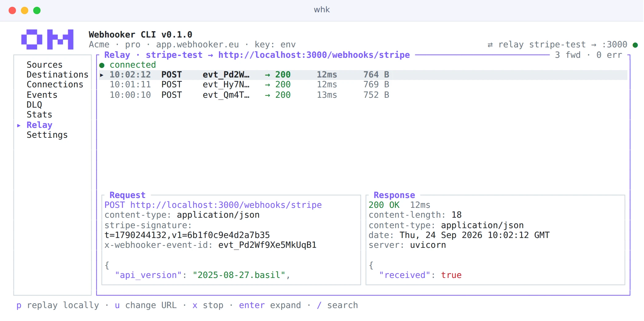This screenshot has height=321, width=644.
Task: Click the / search shortcut
Action: coord(337,305)
